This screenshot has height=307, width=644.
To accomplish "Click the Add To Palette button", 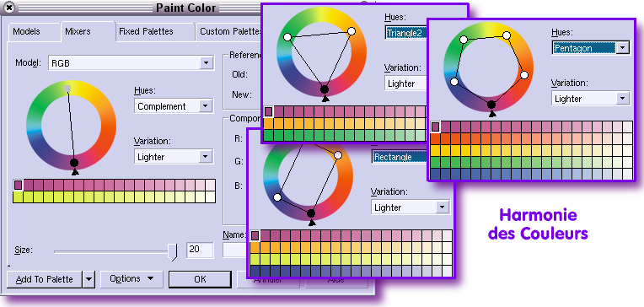I will tap(45, 279).
